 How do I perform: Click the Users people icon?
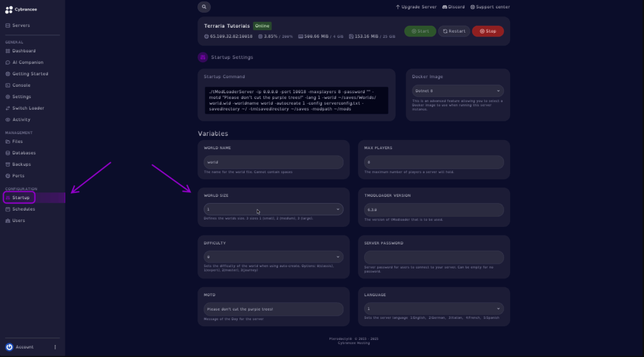(8, 221)
